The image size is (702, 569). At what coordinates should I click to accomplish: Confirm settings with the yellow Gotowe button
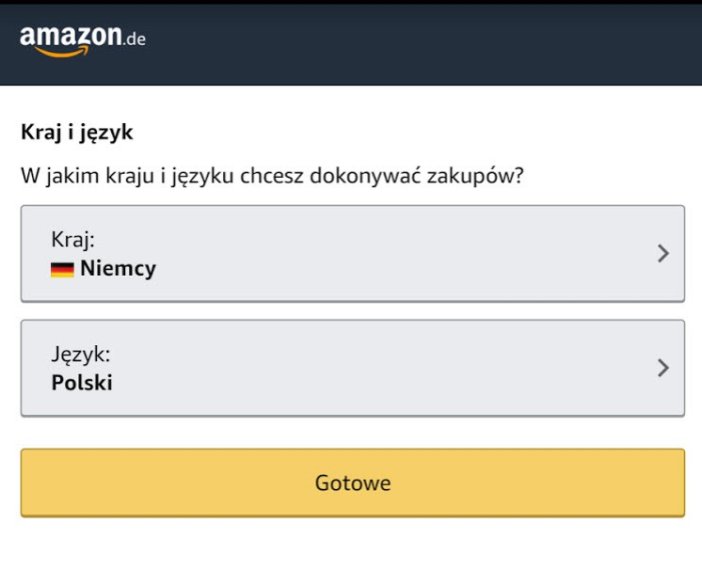(353, 483)
